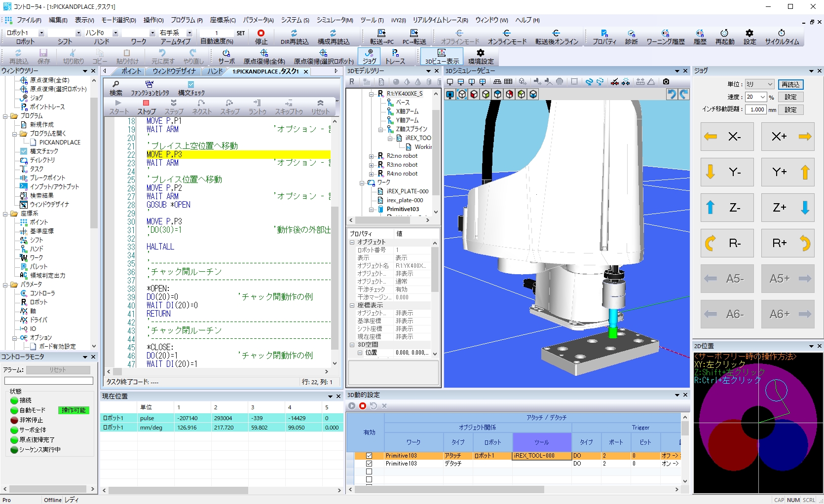
Task: Open the 構文チェック syntax check tool
Action: [191, 88]
